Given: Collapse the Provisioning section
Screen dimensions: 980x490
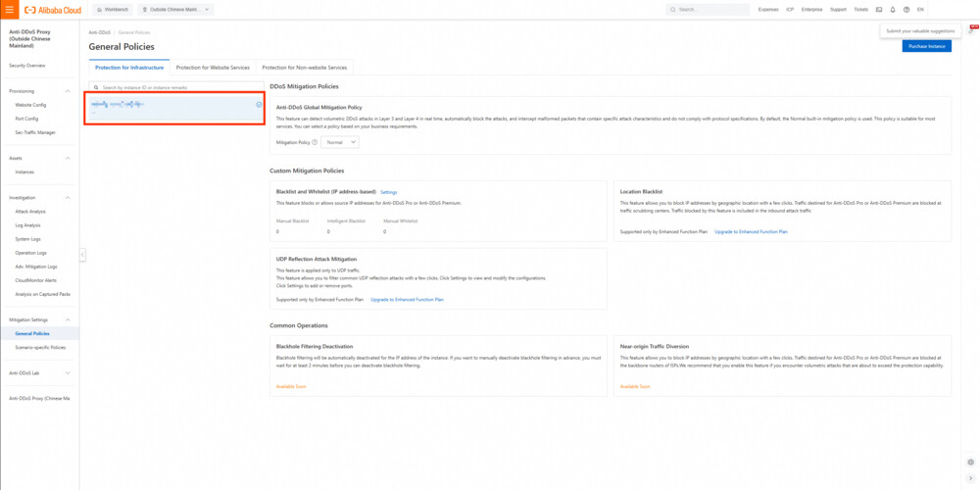Looking at the screenshot, I should pos(68,91).
